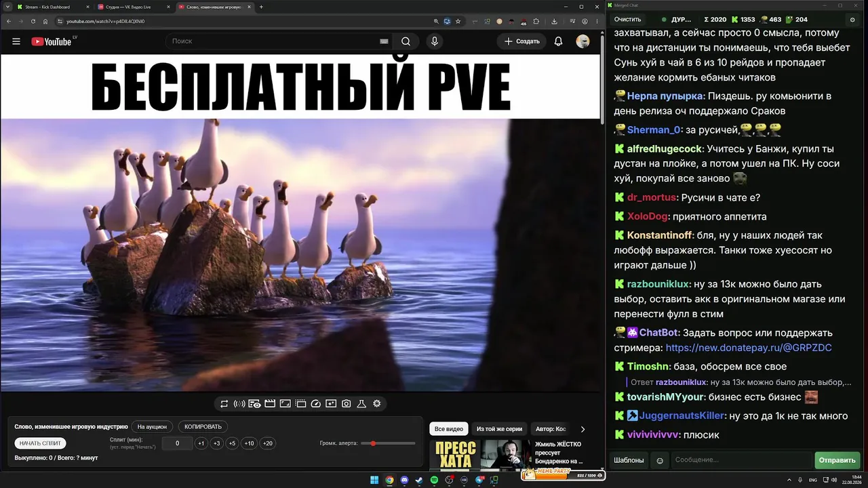Focus the split minutes input field

(178, 443)
